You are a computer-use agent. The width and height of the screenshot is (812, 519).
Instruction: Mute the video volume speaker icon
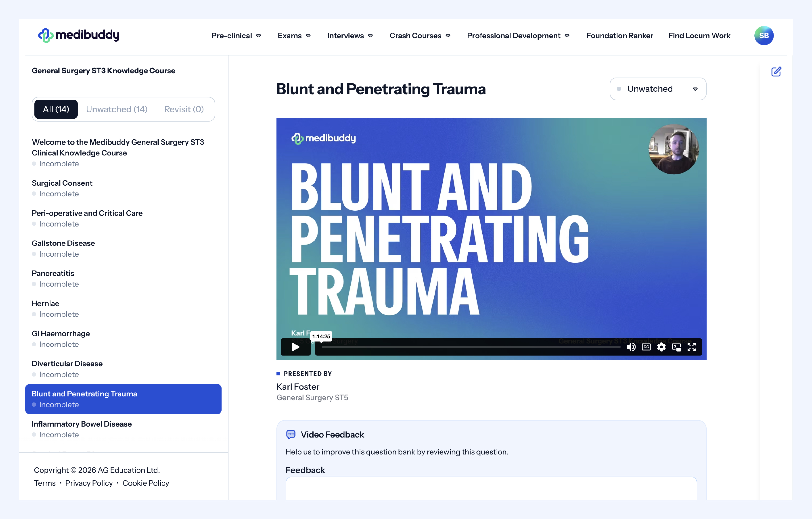click(631, 347)
